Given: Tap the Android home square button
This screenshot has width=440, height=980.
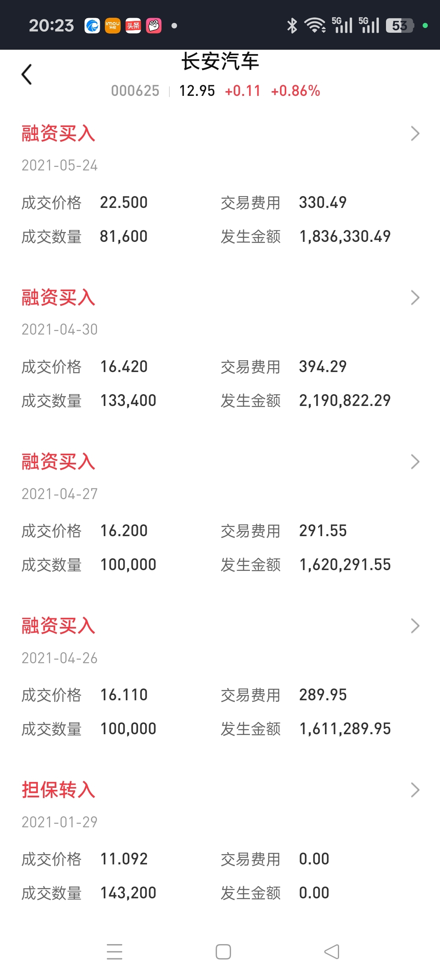Looking at the screenshot, I should pos(223,952).
